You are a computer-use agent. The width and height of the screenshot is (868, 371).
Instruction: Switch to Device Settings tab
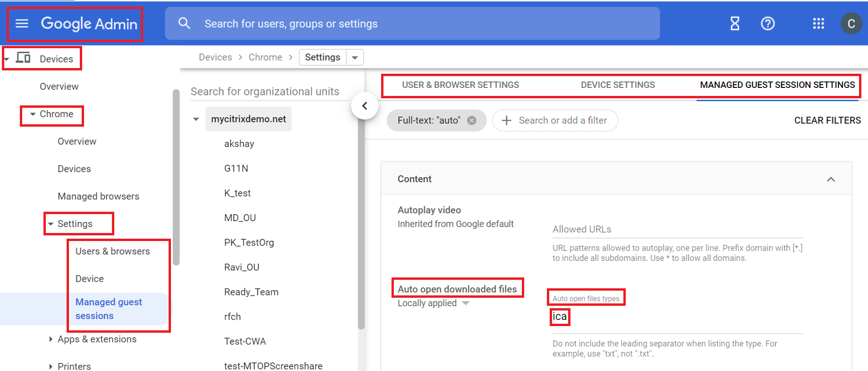[x=618, y=85]
